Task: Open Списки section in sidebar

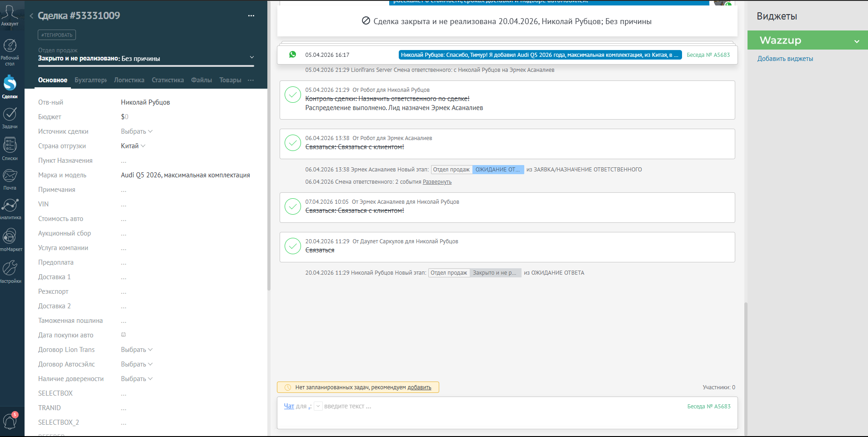Action: pos(10,149)
